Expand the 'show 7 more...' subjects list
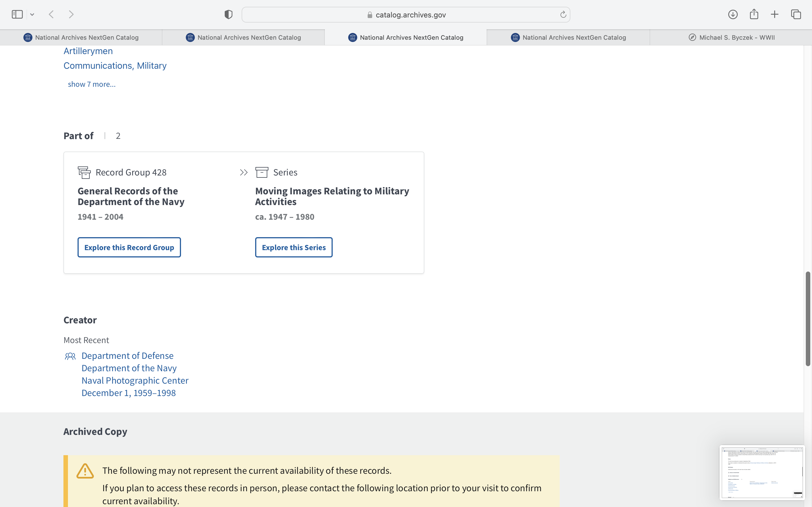812x507 pixels. coord(92,84)
